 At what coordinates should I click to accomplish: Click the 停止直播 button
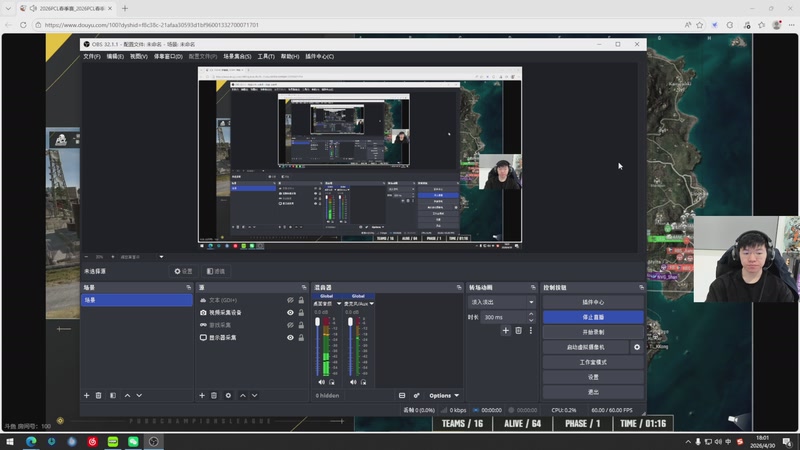point(593,317)
